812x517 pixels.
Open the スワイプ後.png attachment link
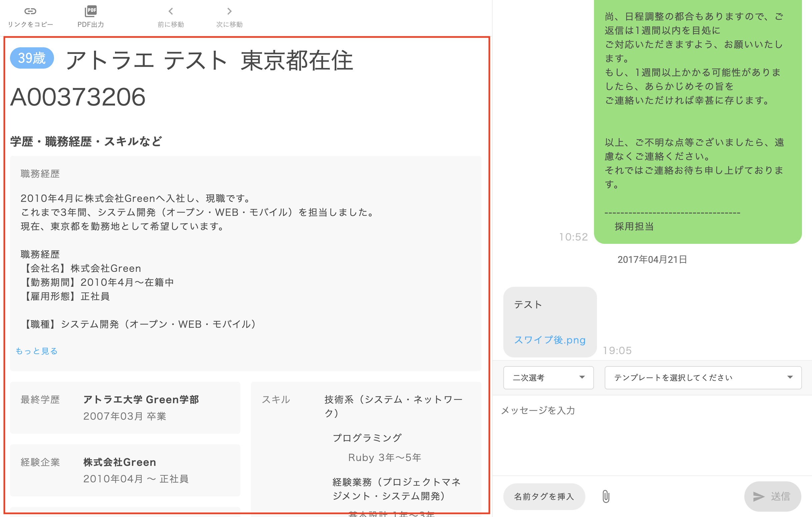(x=550, y=340)
